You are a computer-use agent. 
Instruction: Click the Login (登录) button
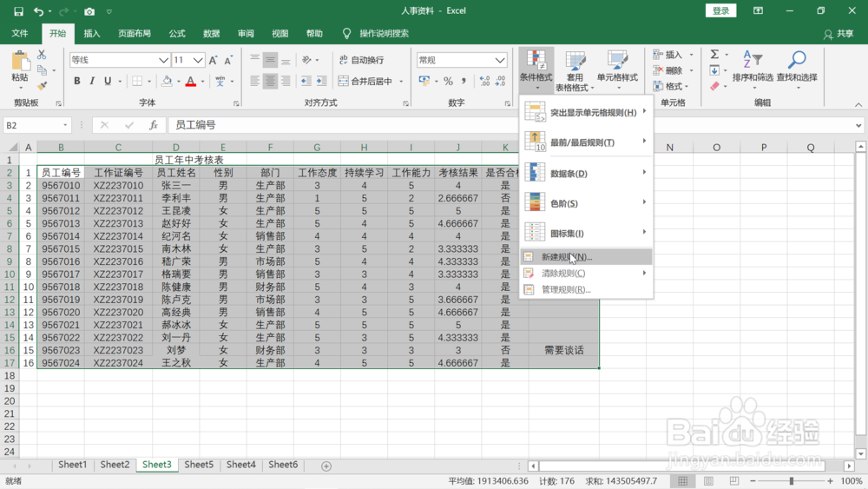pos(720,10)
